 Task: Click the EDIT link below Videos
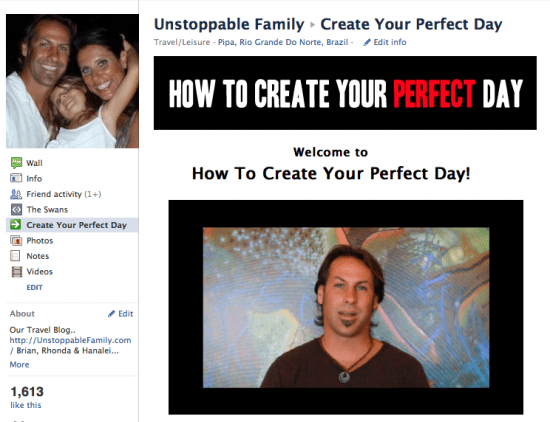[x=34, y=287]
